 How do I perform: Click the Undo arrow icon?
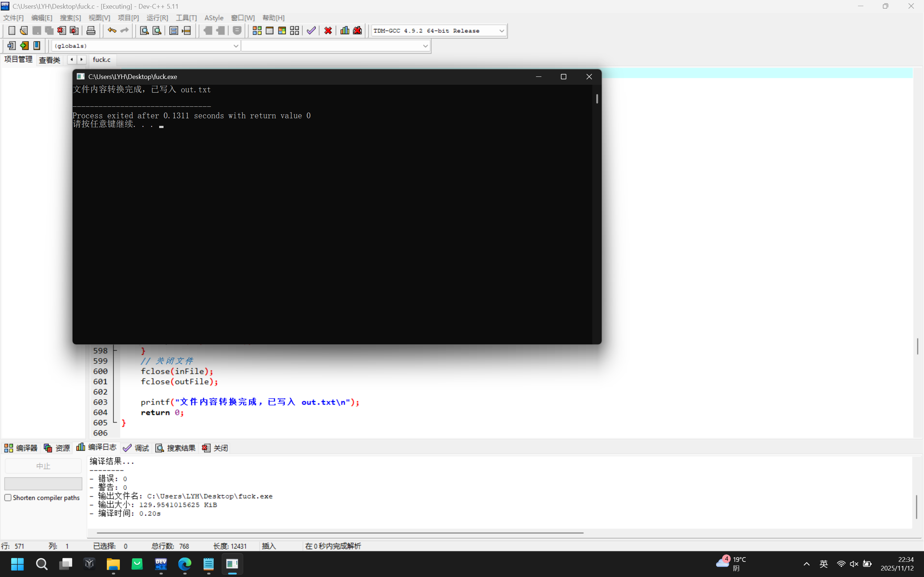[112, 31]
